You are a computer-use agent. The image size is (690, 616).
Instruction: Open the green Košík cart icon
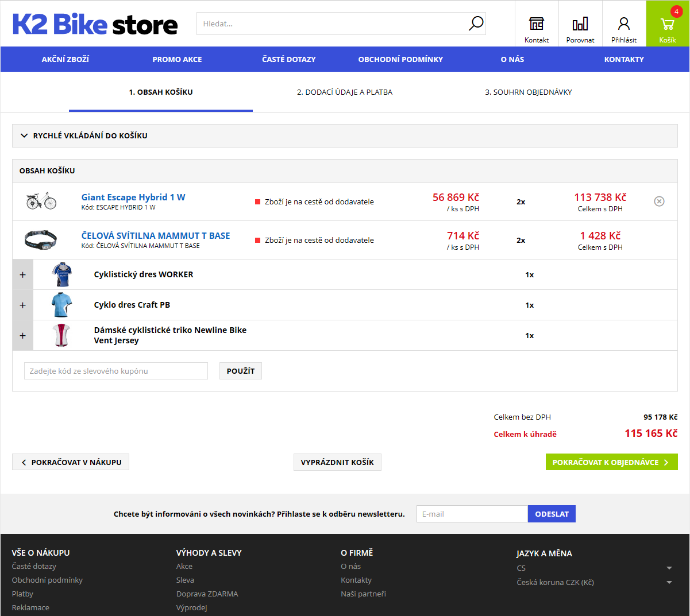(668, 25)
